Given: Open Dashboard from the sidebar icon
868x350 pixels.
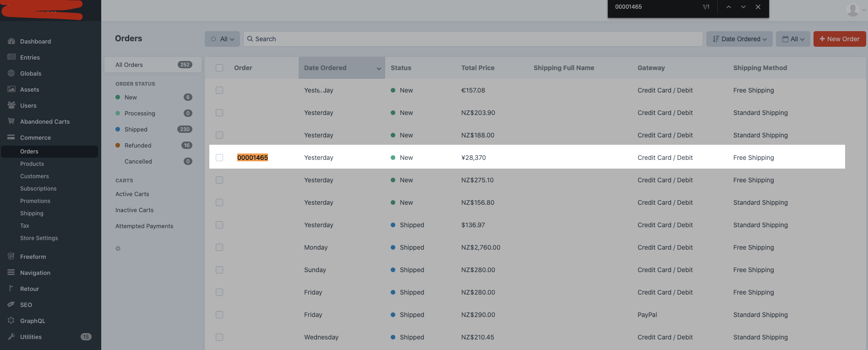Looking at the screenshot, I should point(11,41).
